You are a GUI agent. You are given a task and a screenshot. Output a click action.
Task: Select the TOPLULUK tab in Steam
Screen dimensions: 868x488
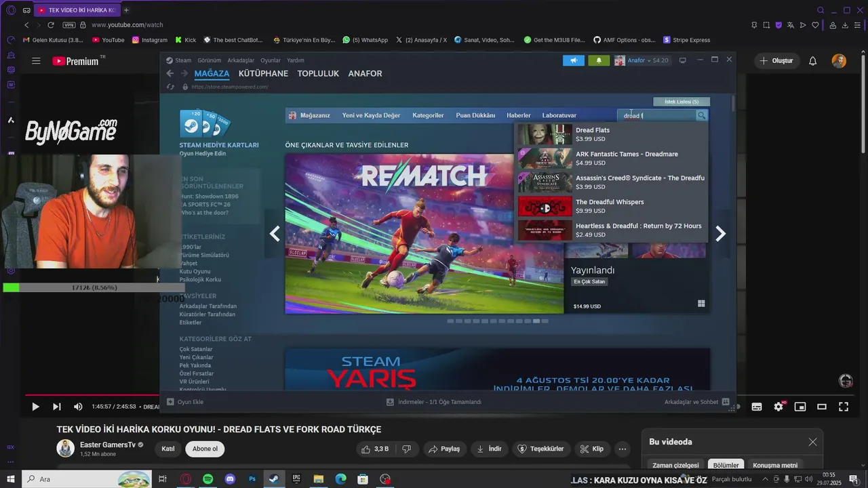318,73
